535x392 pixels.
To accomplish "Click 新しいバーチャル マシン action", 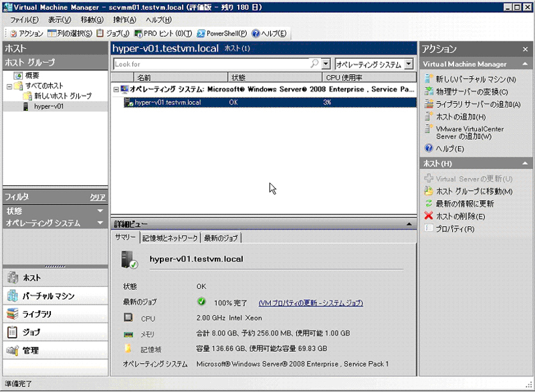I will 470,80.
